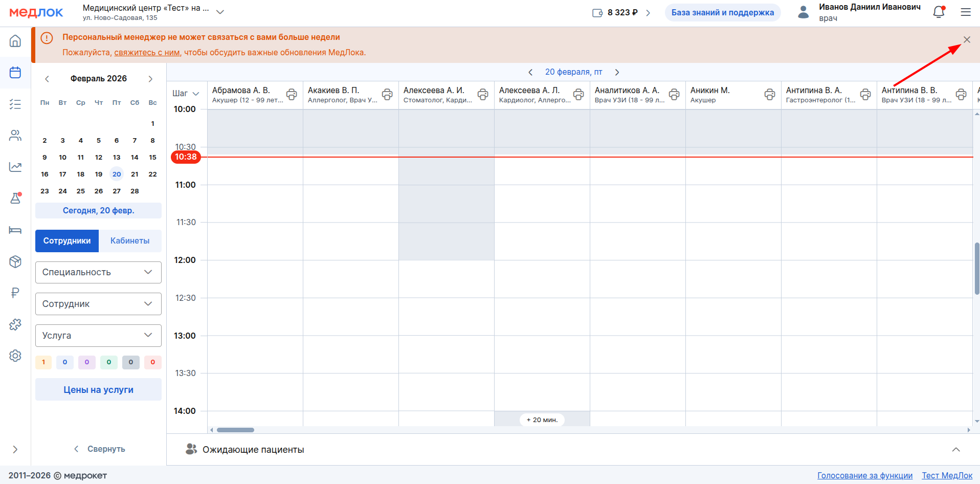Screen dimensions: 980x484
Task: Open the Услуга dropdown
Action: (98, 336)
